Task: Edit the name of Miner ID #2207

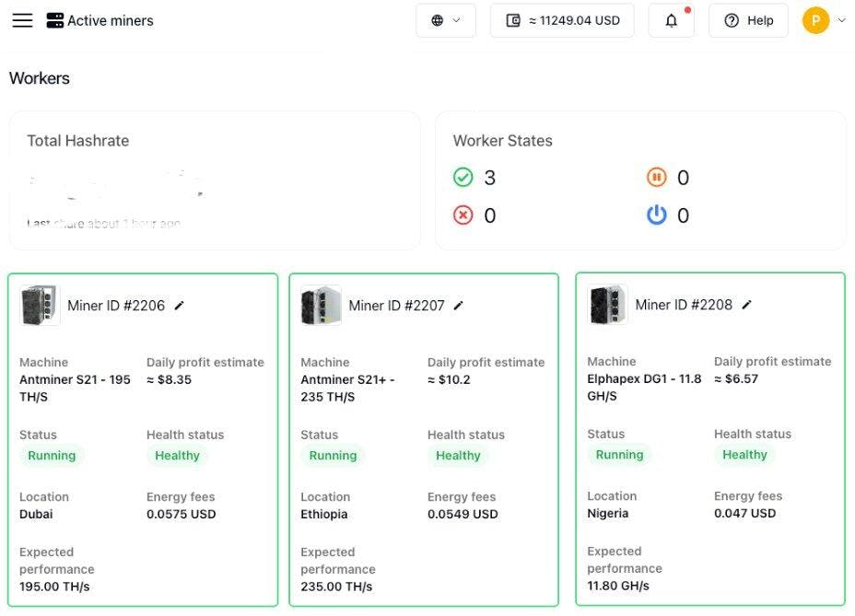Action: tap(459, 306)
